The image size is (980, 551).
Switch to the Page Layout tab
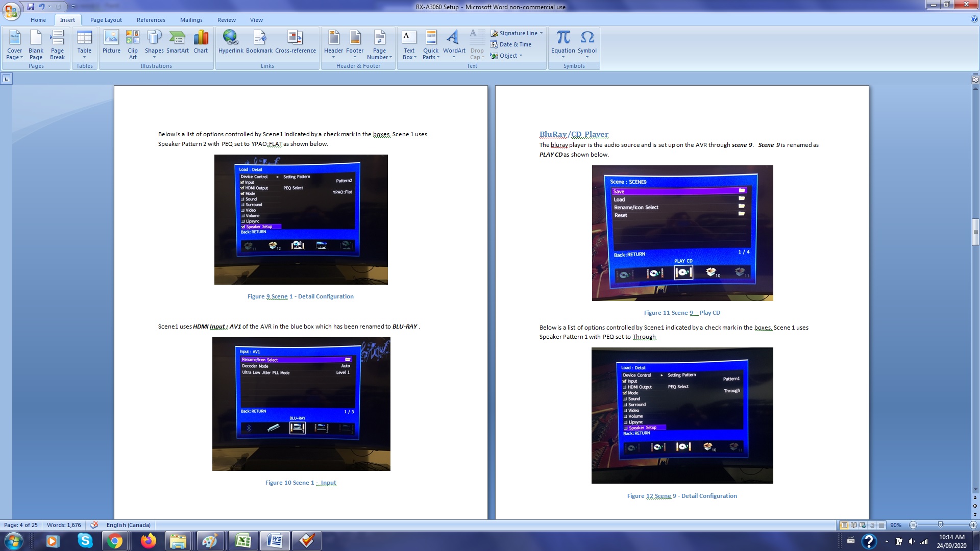(x=106, y=20)
